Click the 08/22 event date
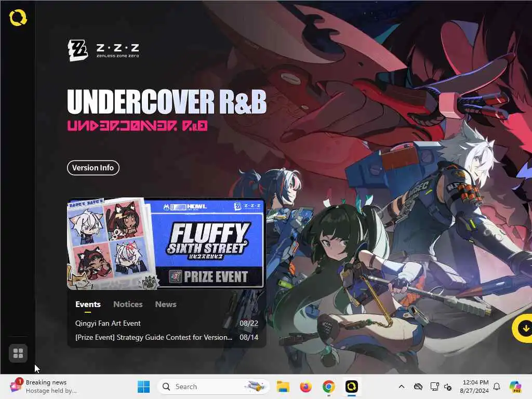 point(249,323)
